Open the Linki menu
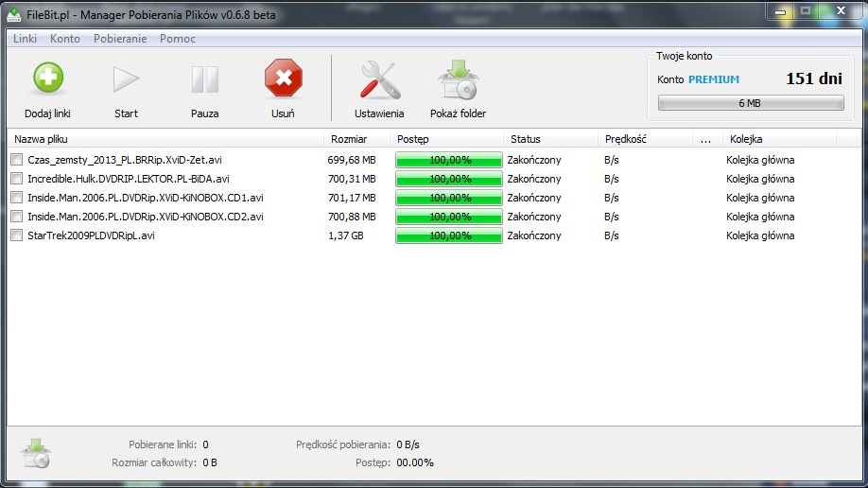 click(x=25, y=38)
